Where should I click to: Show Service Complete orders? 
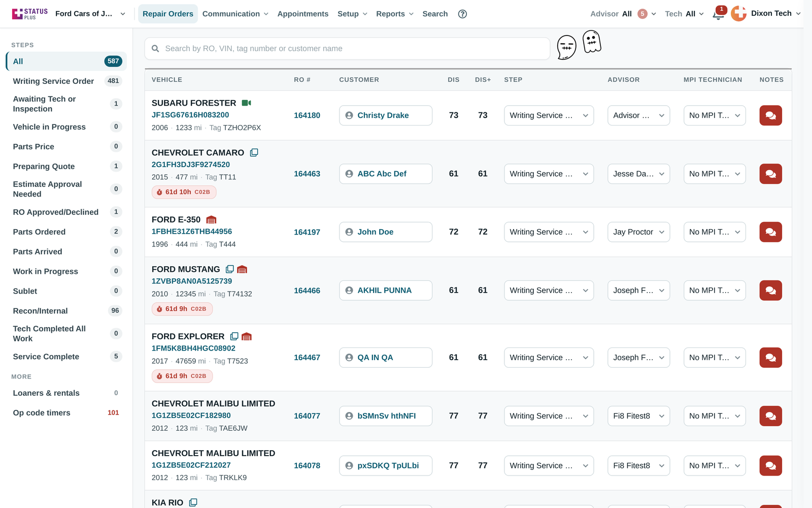click(x=66, y=357)
